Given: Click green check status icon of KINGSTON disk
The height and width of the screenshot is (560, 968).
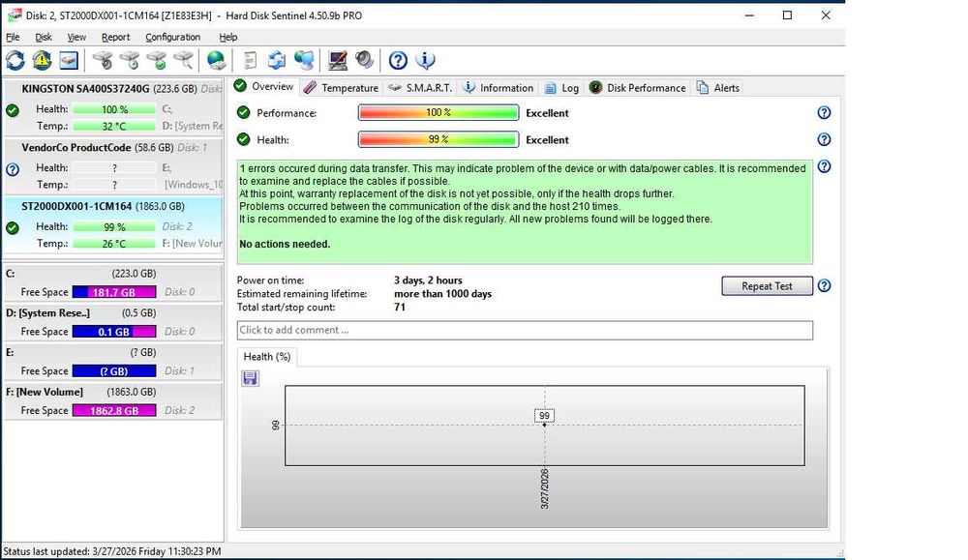Looking at the screenshot, I should [13, 110].
